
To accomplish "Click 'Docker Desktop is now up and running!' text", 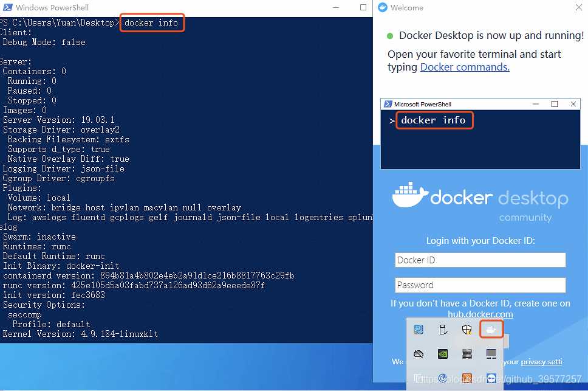I will pos(491,35).
